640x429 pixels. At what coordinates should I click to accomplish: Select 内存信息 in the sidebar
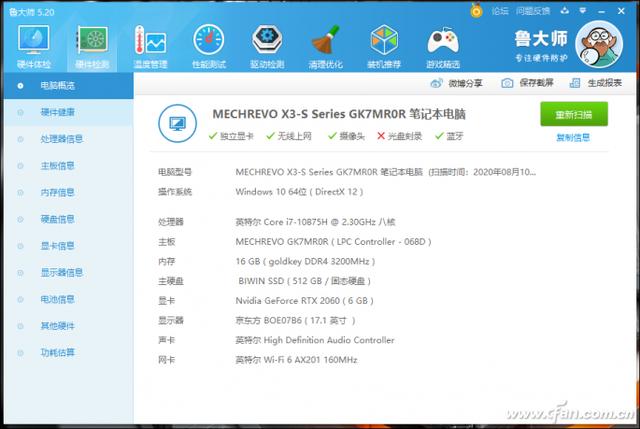[x=68, y=192]
